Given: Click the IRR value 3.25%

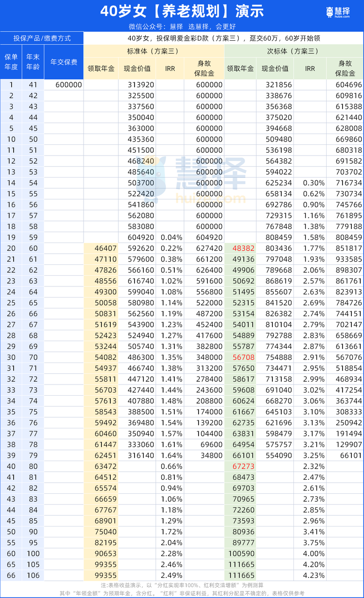Looking at the screenshot, I should (x=314, y=456).
